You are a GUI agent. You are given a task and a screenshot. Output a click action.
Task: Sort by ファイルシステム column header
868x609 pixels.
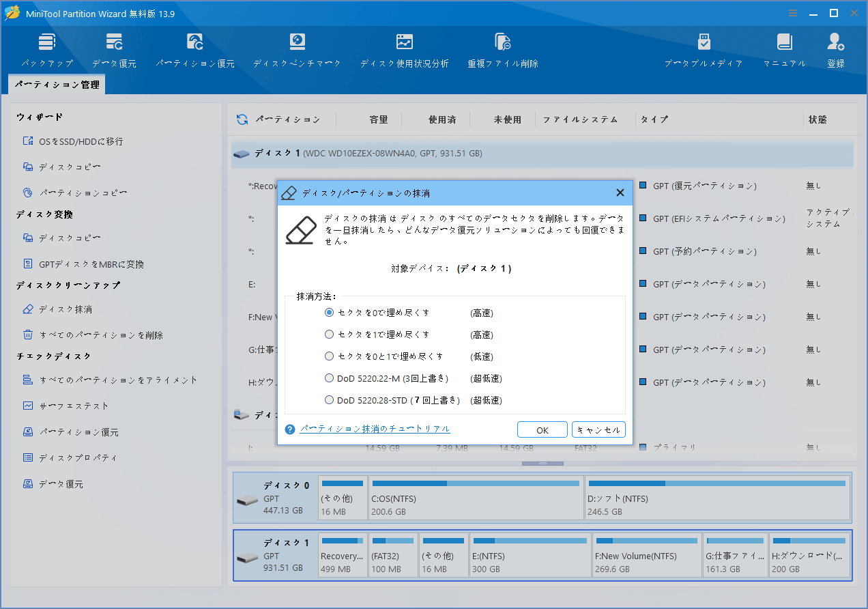point(580,119)
